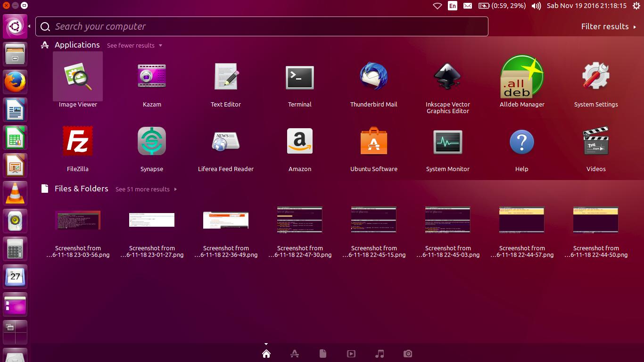Expand the Filter results panel
The height and width of the screenshot is (362, 644).
(609, 26)
